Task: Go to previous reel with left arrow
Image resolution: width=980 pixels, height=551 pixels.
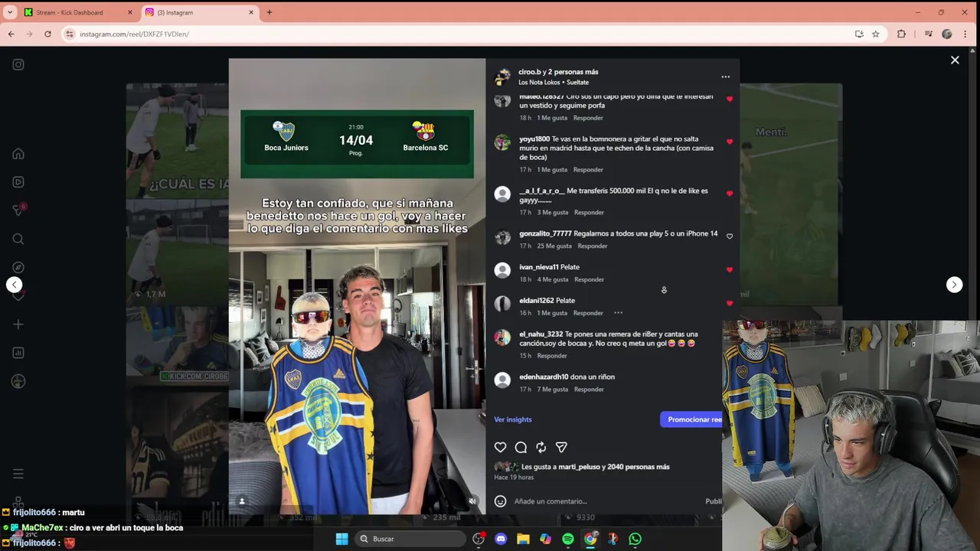Action: 14,285
